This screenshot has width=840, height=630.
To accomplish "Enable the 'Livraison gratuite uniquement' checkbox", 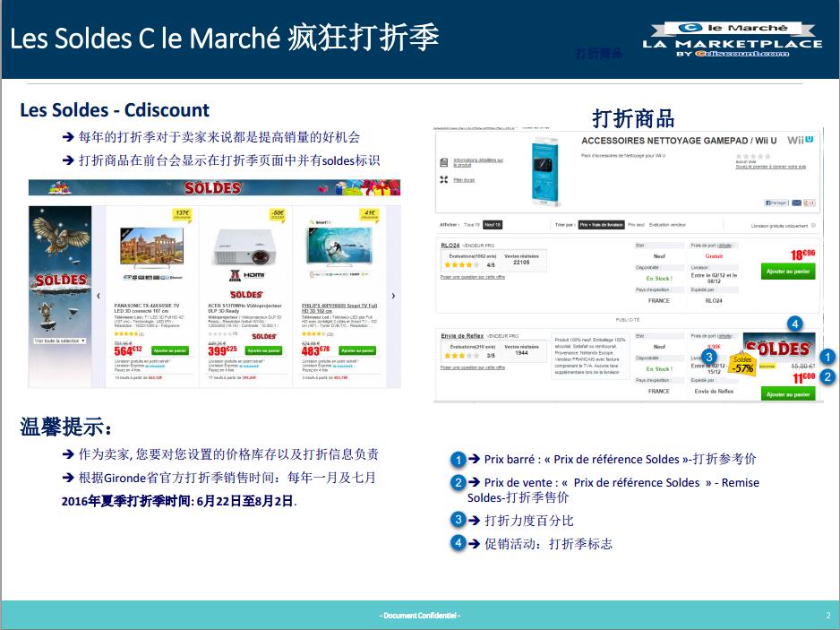I will pyautogui.click(x=813, y=225).
